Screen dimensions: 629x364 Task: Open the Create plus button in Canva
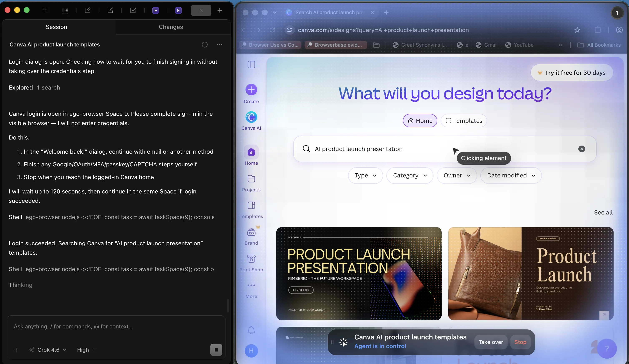tap(251, 90)
